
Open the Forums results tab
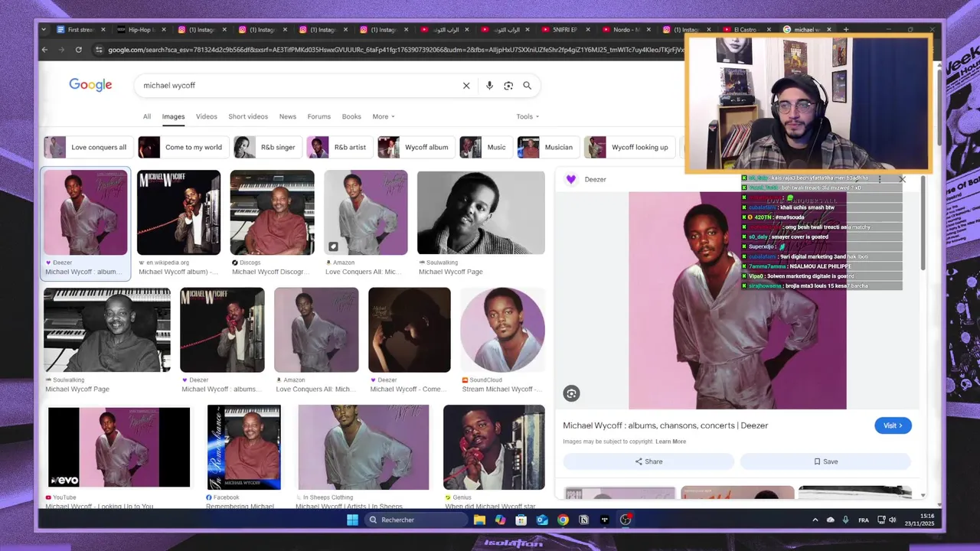[x=318, y=116]
